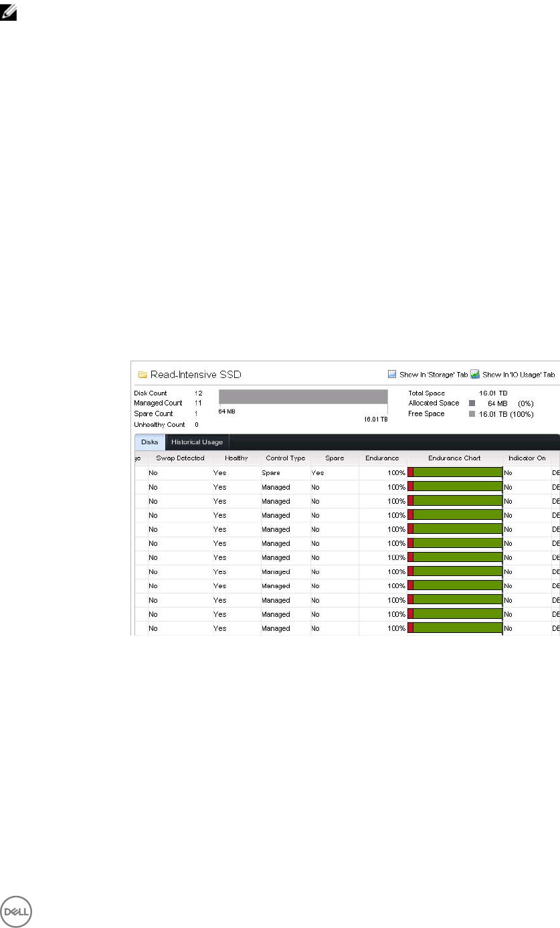Image resolution: width=560 pixels, height=928 pixels.
Task: Open the Show In 'Storage' Tab link
Action: (434, 375)
